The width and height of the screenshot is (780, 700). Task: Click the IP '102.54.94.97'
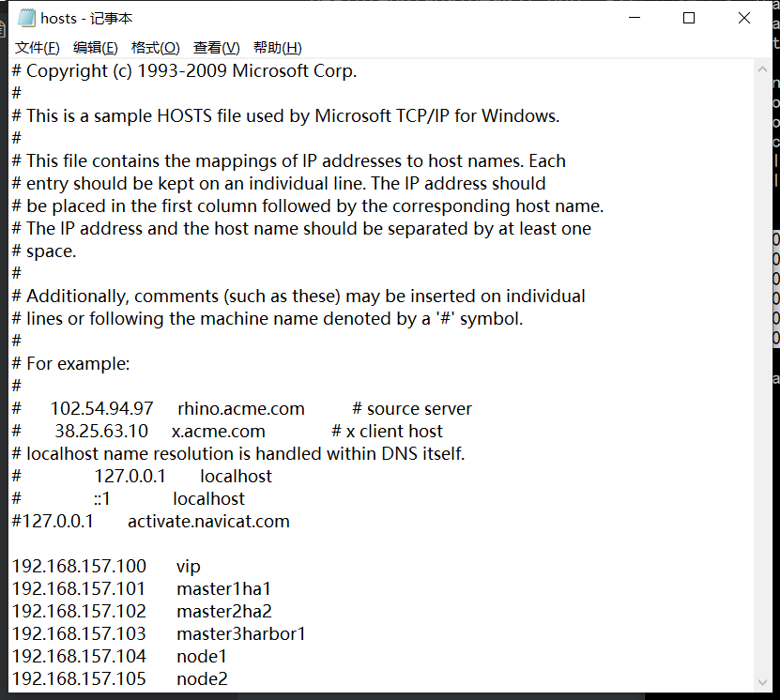pos(101,409)
